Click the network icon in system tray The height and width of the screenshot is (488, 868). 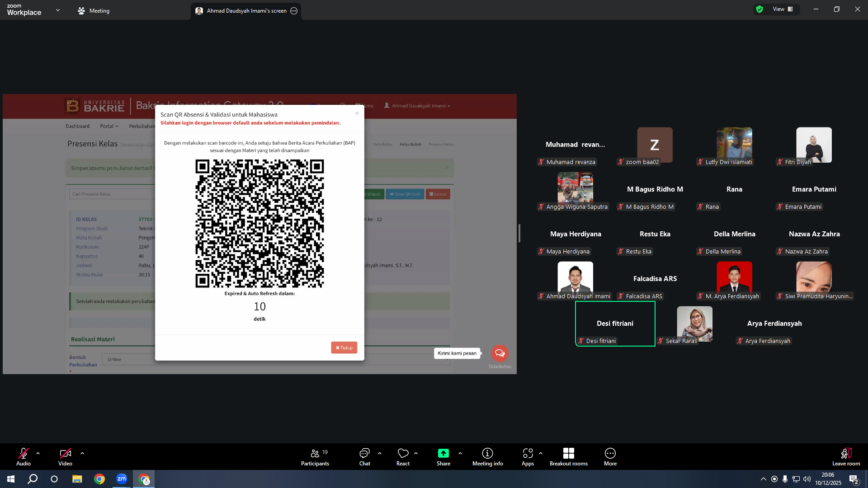coord(796,479)
